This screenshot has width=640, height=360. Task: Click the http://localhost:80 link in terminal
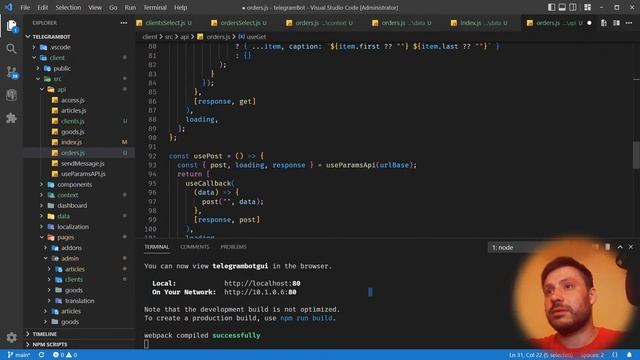[262, 283]
